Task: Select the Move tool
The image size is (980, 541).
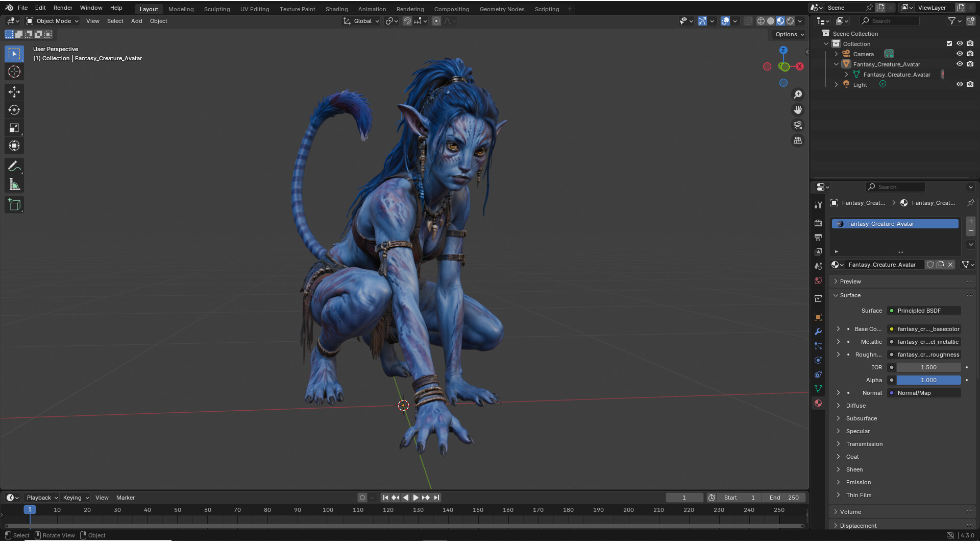Action: 14,92
